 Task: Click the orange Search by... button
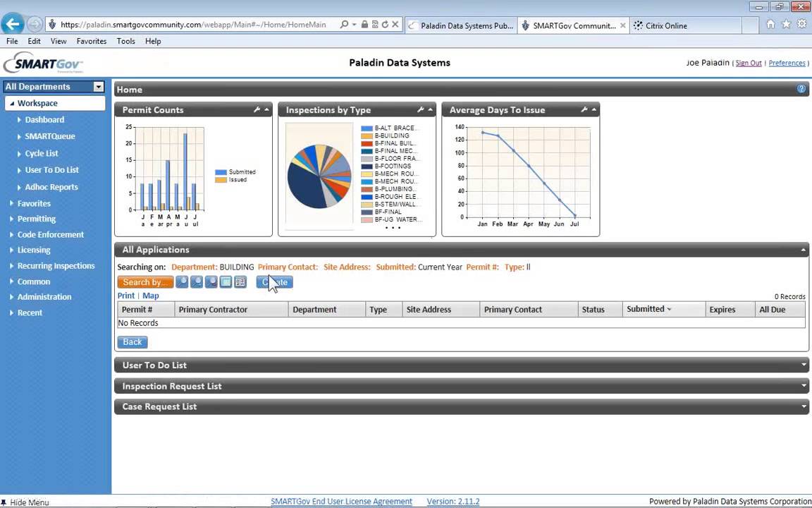click(x=145, y=282)
